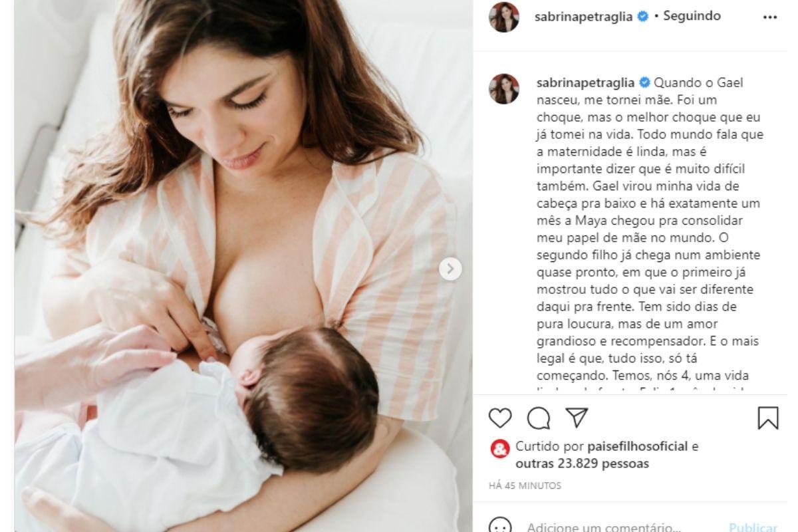Click the verified badge in the caption

tap(644, 84)
